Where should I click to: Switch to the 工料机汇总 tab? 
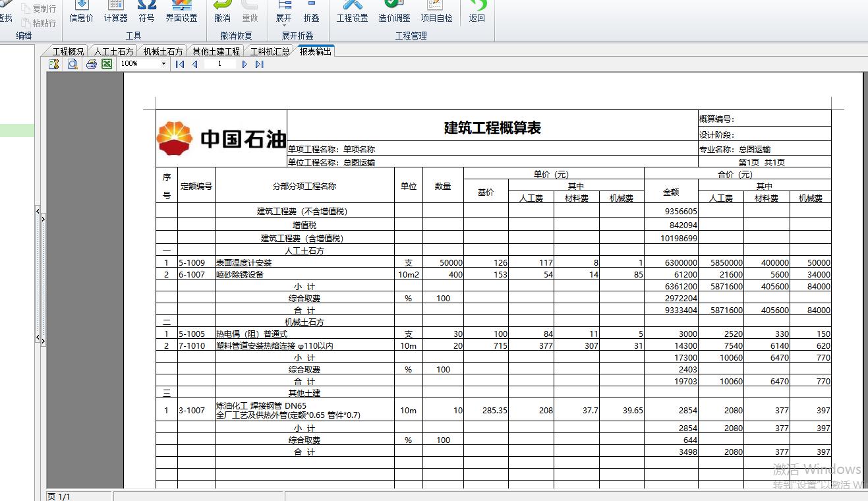pyautogui.click(x=270, y=51)
